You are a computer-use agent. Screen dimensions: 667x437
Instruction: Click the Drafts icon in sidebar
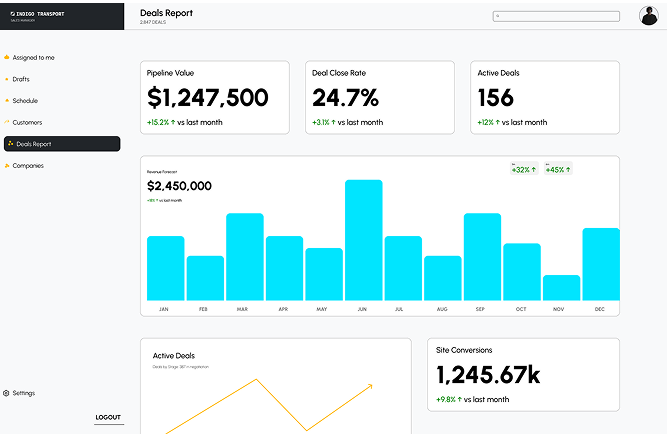click(7, 79)
